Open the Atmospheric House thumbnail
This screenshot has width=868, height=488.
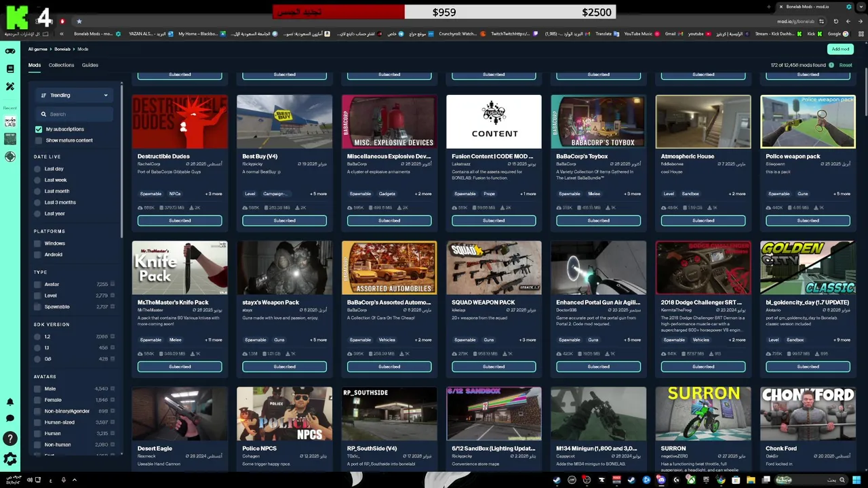pos(703,121)
